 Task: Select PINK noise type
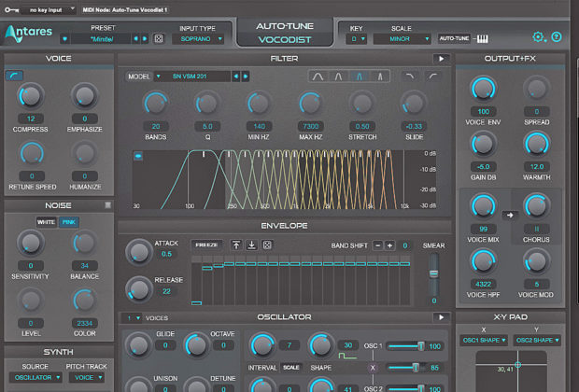(69, 222)
